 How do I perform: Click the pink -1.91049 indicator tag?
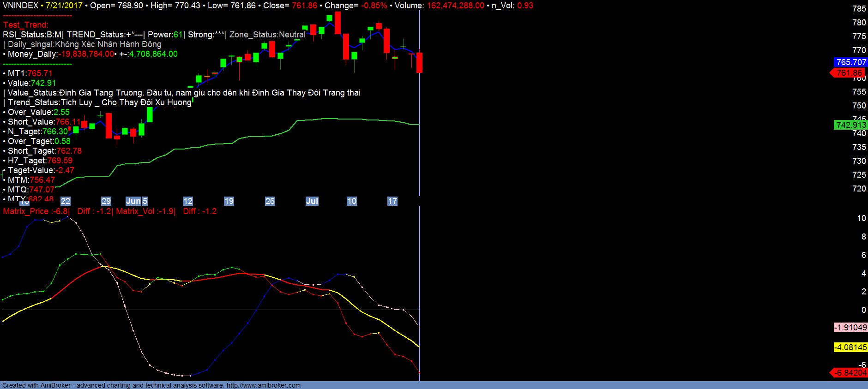pyautogui.click(x=850, y=328)
